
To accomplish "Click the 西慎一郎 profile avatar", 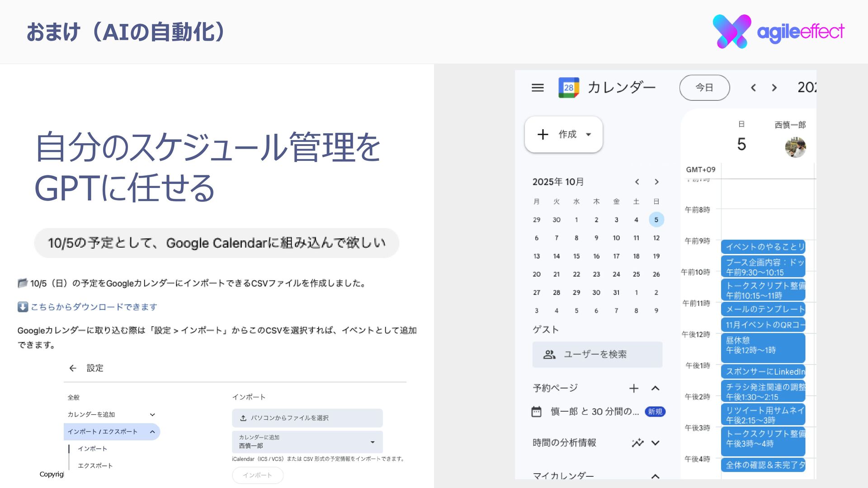I will [795, 147].
